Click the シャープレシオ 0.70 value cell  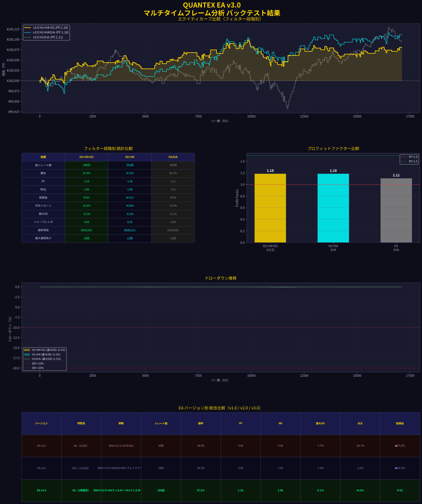(130, 222)
